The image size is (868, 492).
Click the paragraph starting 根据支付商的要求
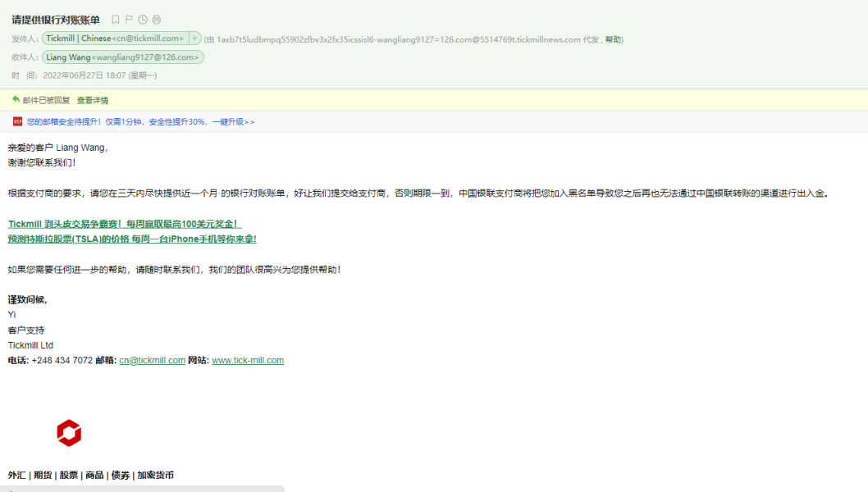(418, 194)
